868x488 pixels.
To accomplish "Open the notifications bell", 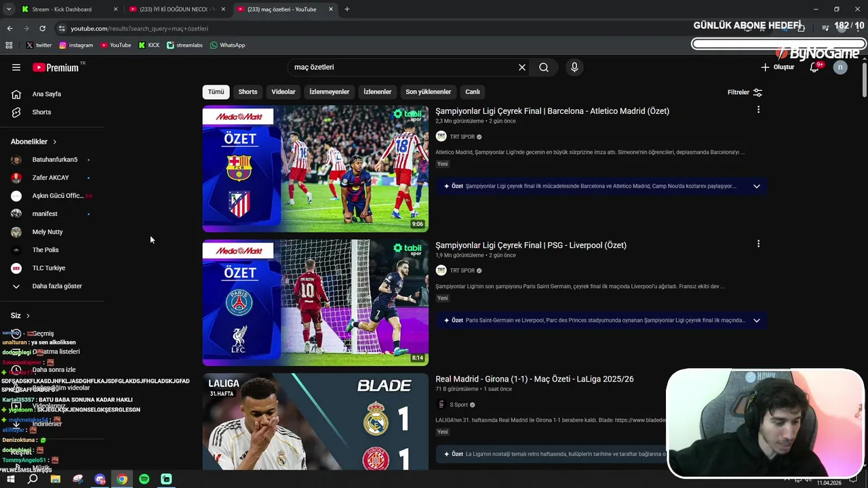I will [814, 67].
